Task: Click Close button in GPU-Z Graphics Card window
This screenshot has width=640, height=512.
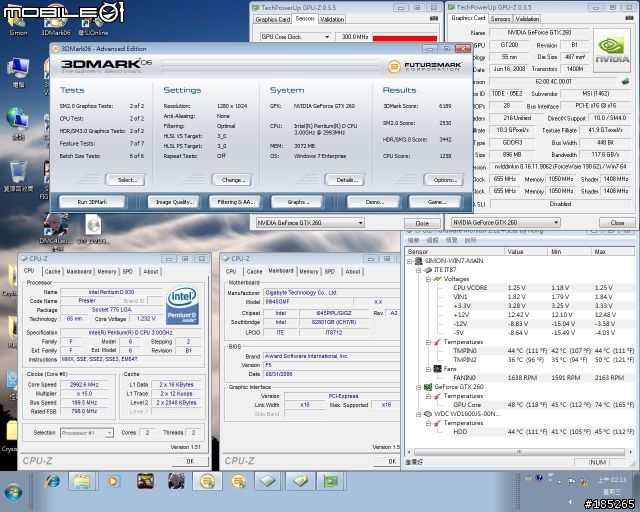Action: click(617, 223)
